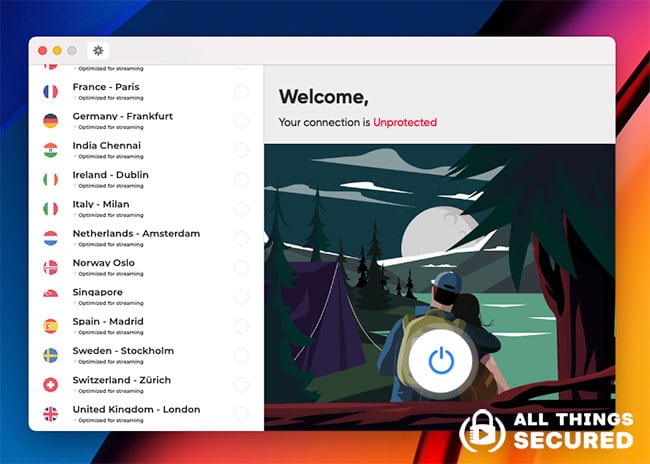Select the Italy - Milan radio button
Screen dimensions: 650x464
241,209
